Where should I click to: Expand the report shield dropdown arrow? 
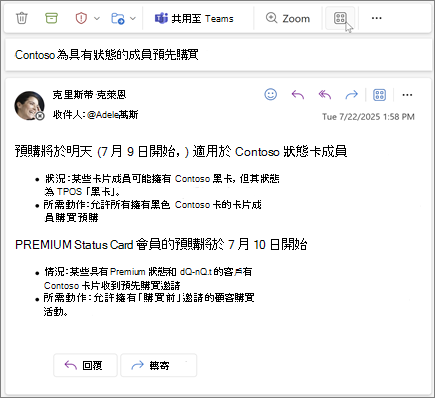(x=97, y=18)
